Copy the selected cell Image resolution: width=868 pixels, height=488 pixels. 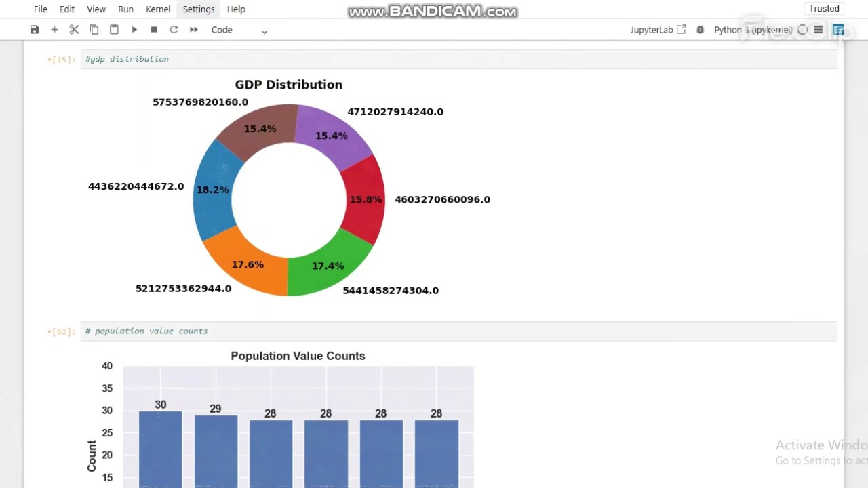(x=94, y=30)
